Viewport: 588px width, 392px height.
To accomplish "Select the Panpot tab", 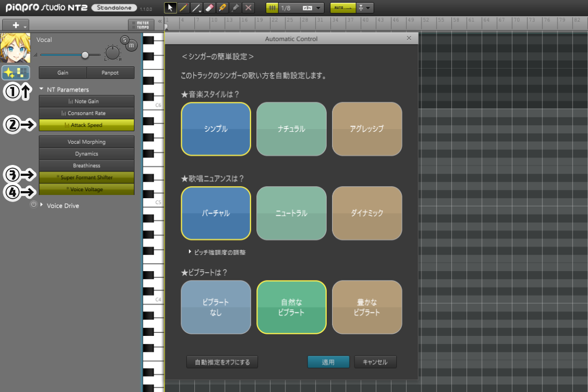I will coord(110,73).
